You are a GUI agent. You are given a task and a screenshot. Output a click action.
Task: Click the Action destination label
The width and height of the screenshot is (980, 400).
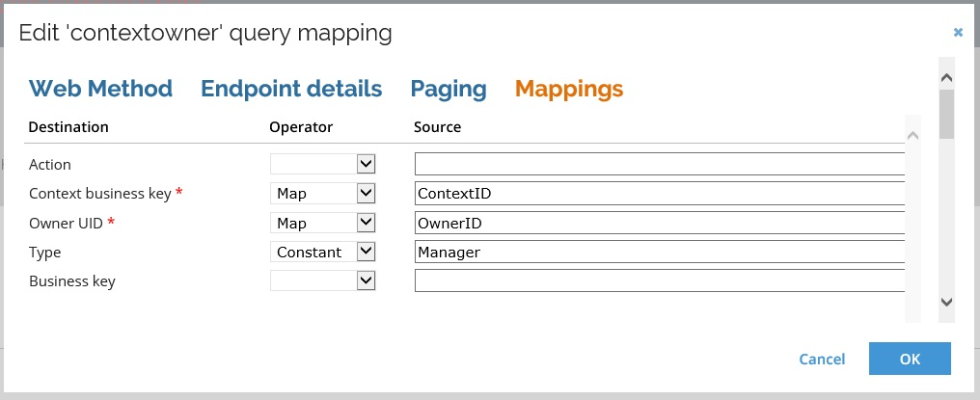click(50, 165)
